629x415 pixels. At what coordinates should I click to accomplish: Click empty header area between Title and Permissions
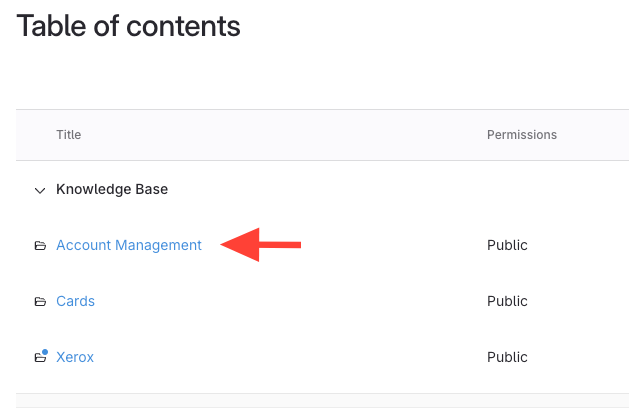pyautogui.click(x=280, y=135)
